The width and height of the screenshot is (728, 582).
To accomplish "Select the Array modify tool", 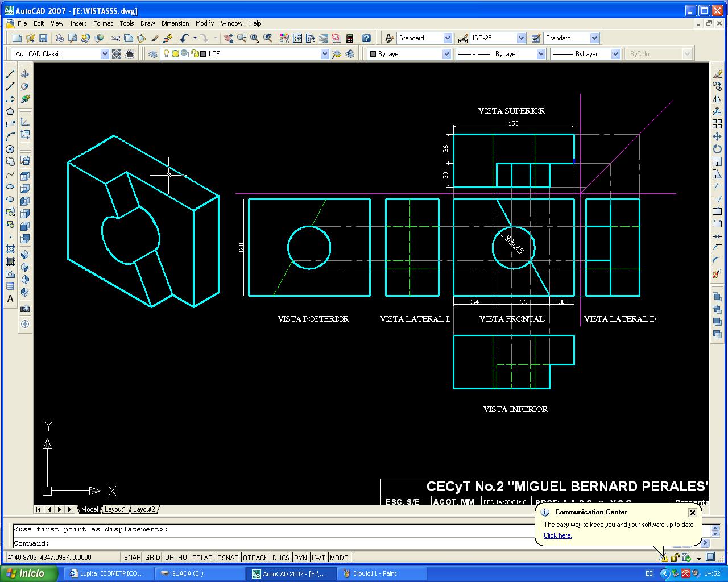I will (x=717, y=124).
